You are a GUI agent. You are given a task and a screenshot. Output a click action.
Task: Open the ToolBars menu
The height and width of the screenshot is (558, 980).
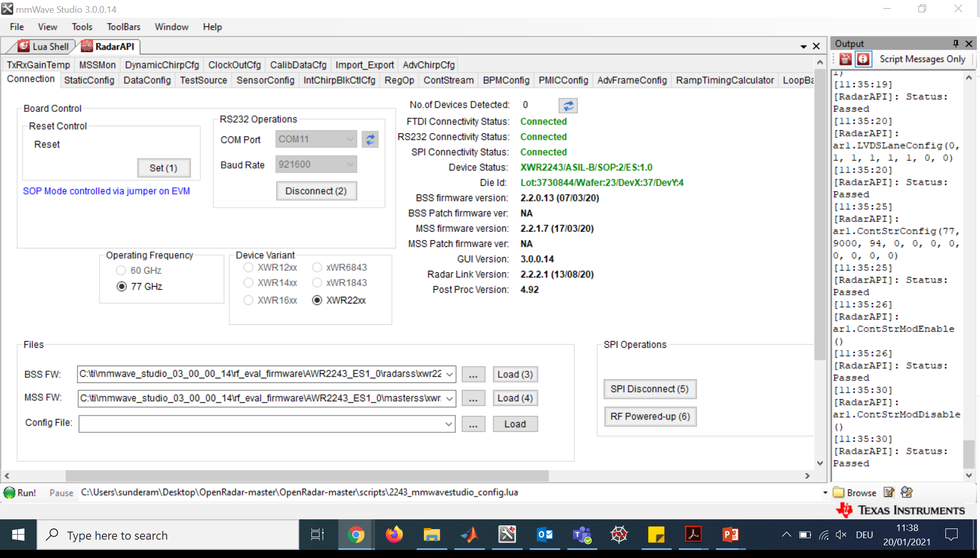[x=124, y=27]
